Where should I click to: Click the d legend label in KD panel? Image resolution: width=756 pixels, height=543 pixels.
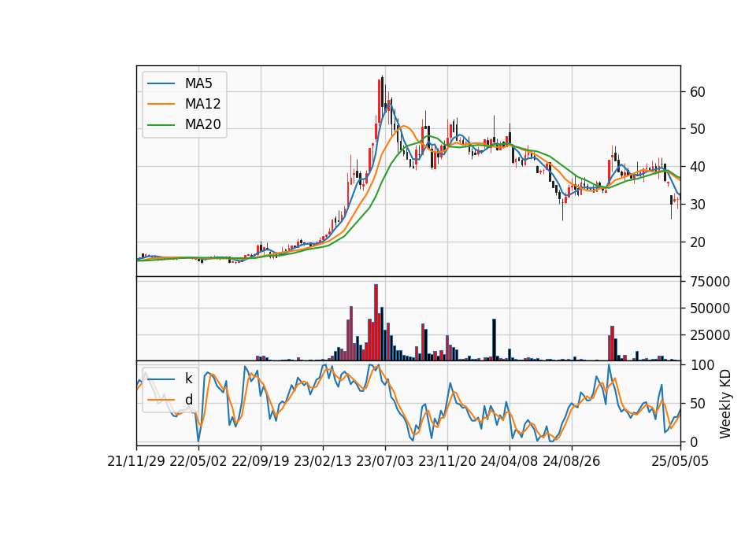click(188, 400)
